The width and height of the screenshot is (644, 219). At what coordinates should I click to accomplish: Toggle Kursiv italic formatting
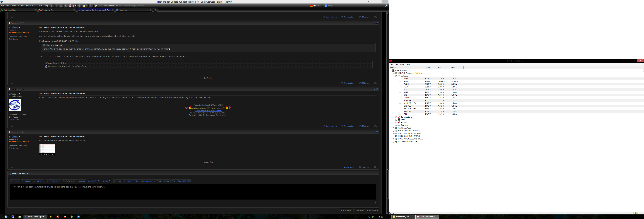pos(70,181)
